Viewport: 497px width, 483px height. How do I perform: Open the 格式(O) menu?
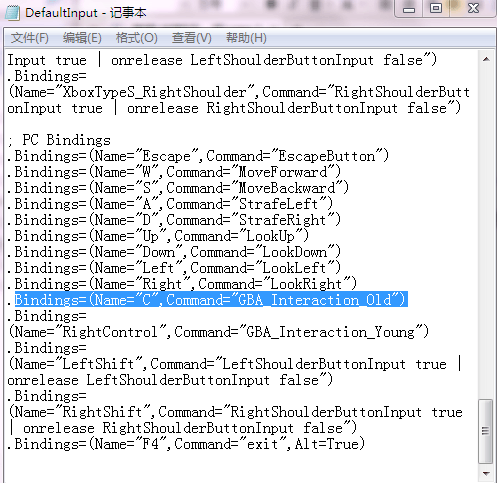137,38
